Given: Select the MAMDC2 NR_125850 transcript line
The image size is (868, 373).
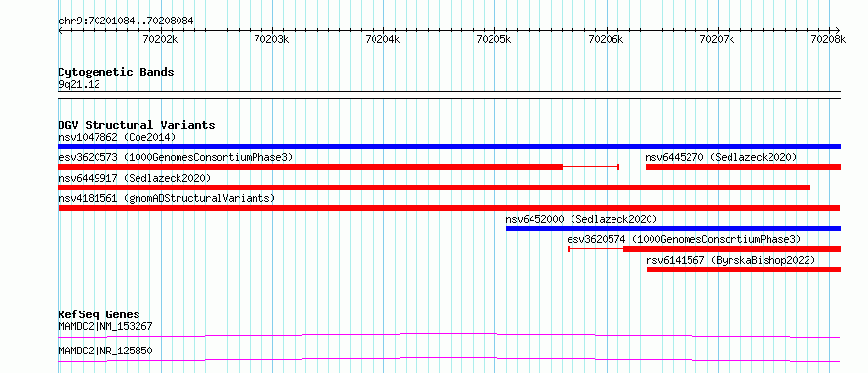Looking at the screenshot, I should coord(449,359).
